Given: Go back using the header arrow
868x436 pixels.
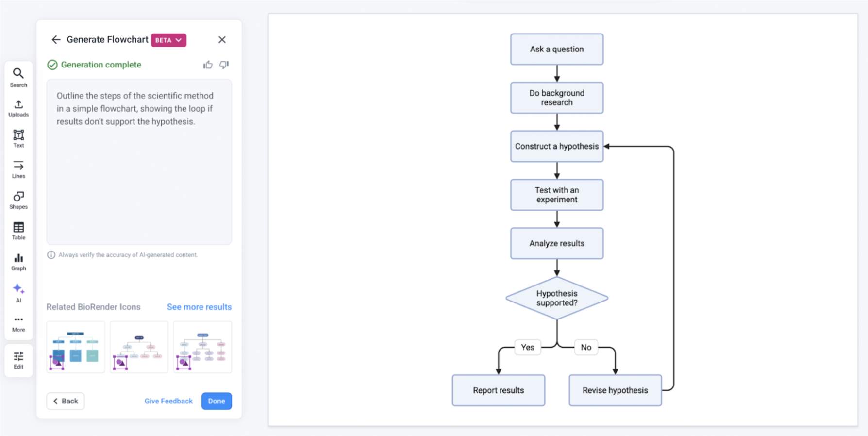Looking at the screenshot, I should click(x=56, y=40).
